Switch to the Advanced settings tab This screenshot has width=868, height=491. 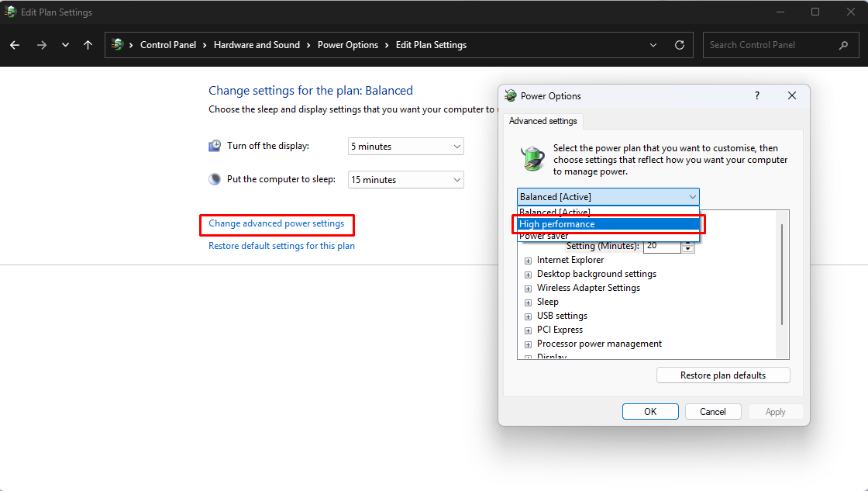[x=543, y=121]
